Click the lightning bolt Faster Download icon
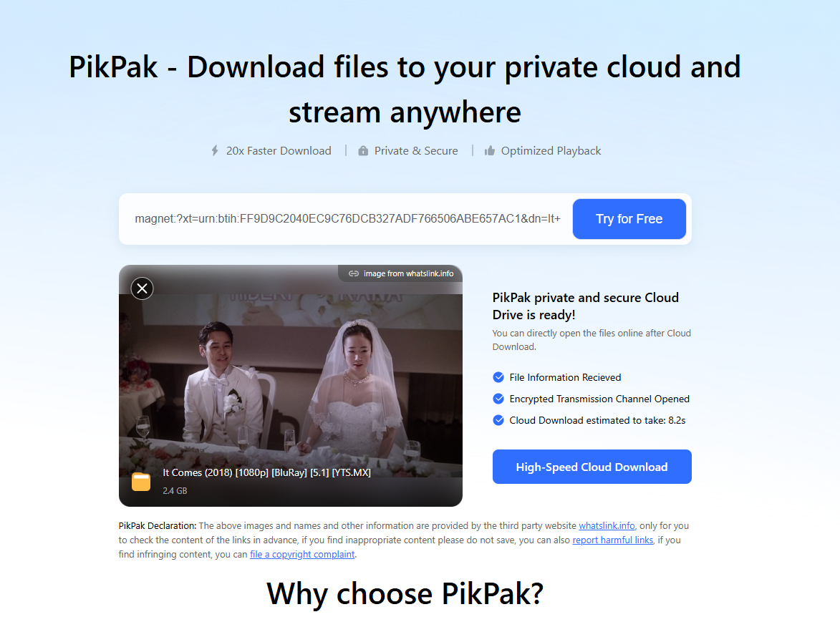Viewport: 840px width, 627px height. click(x=215, y=151)
